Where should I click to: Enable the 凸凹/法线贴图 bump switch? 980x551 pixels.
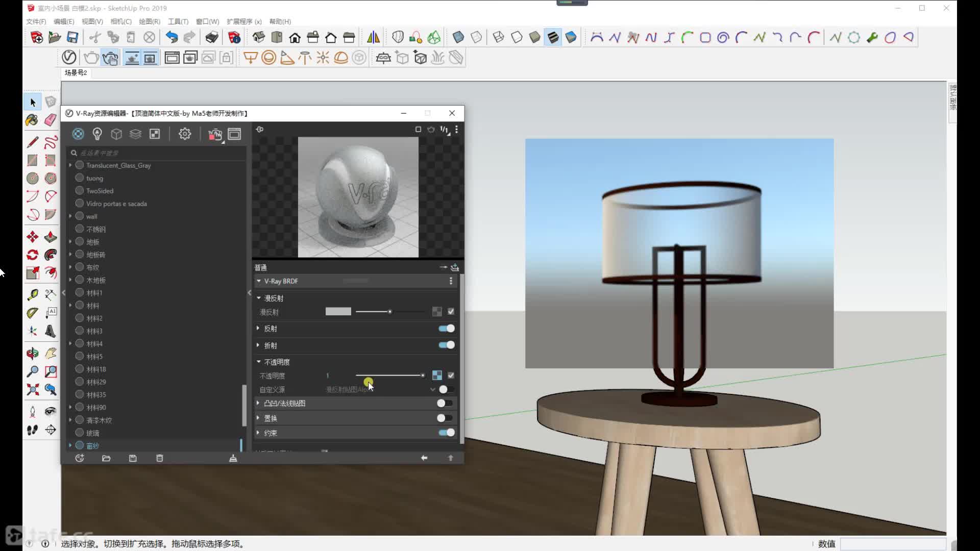click(445, 404)
